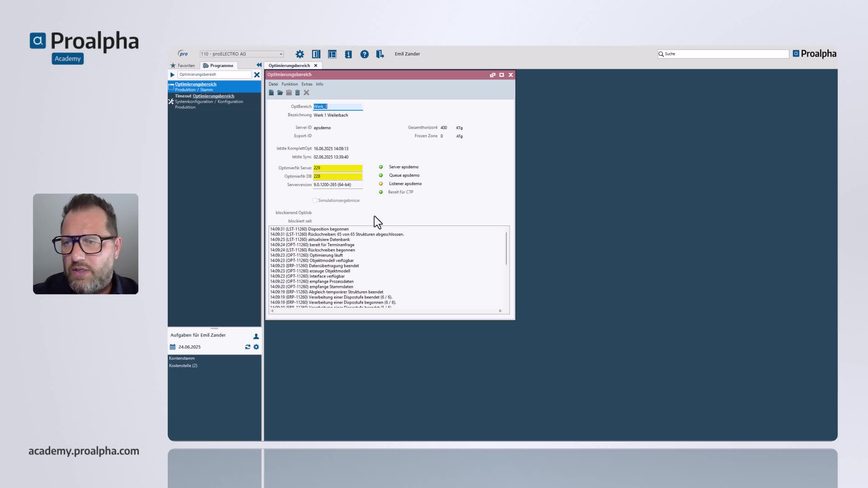Enable the Simulationsergebnisse checkbox
This screenshot has width=868, height=488.
315,200
